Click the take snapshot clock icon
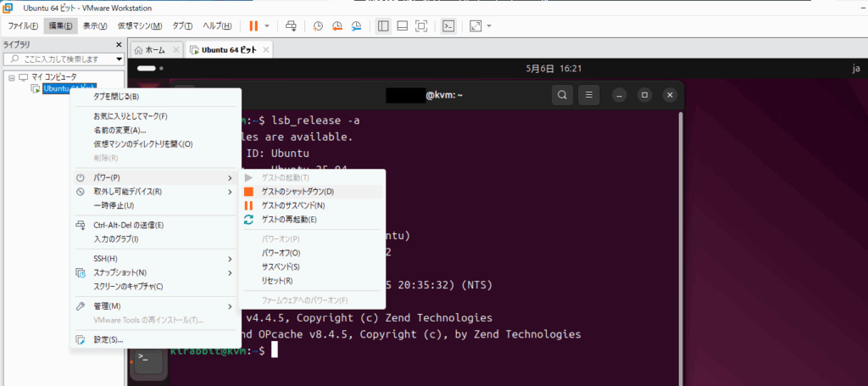Viewport: 868px width, 386px height. tap(318, 26)
